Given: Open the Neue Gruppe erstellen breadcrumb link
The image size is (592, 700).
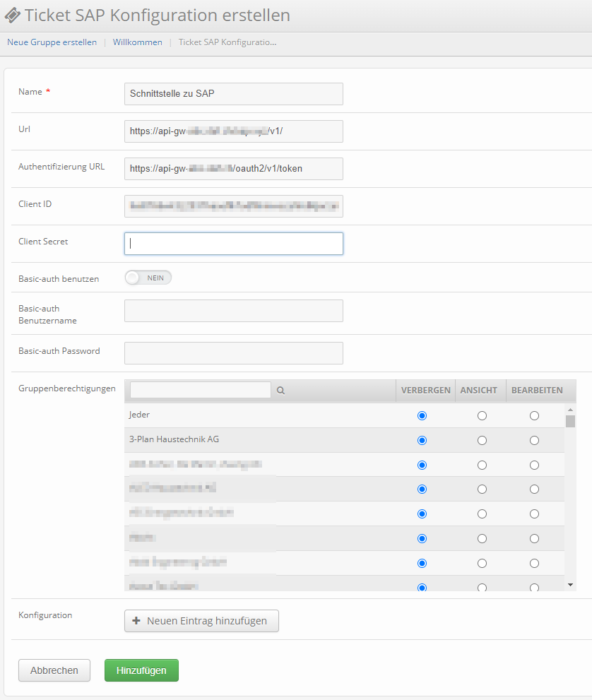Looking at the screenshot, I should click(x=52, y=42).
